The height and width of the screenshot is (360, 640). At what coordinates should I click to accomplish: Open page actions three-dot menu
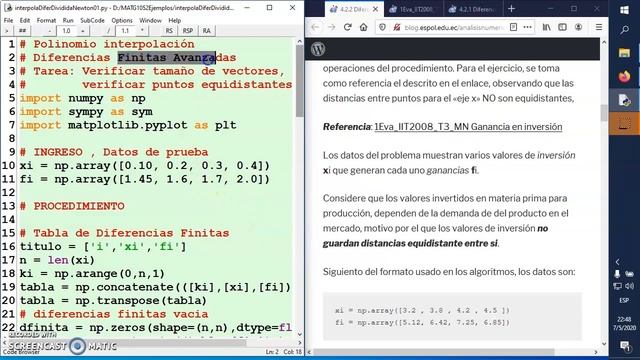[x=527, y=27]
